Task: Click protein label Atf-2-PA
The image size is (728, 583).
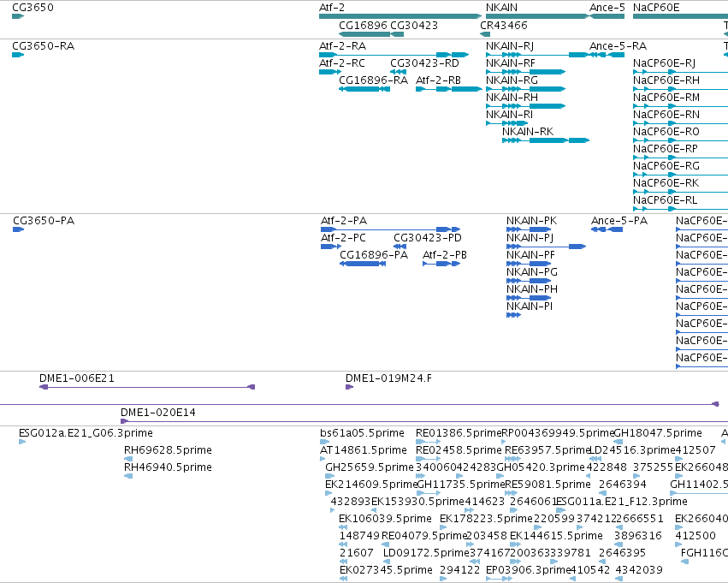Action: [344, 221]
